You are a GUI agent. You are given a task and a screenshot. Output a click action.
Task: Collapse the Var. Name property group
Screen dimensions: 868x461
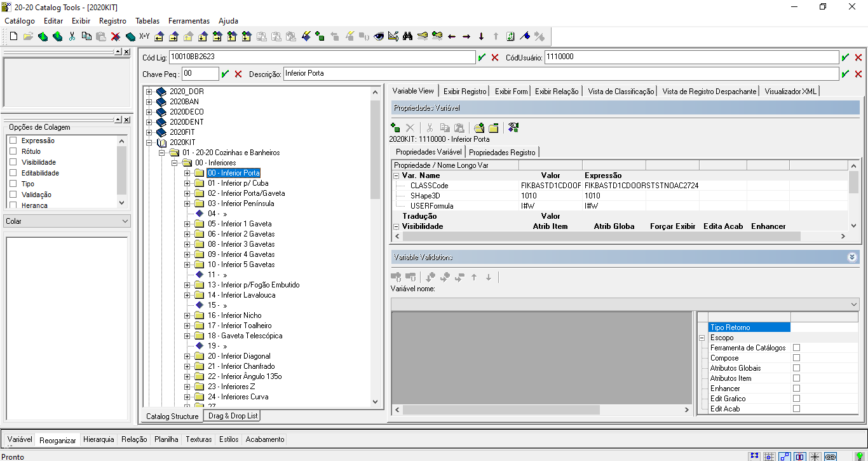pyautogui.click(x=397, y=175)
